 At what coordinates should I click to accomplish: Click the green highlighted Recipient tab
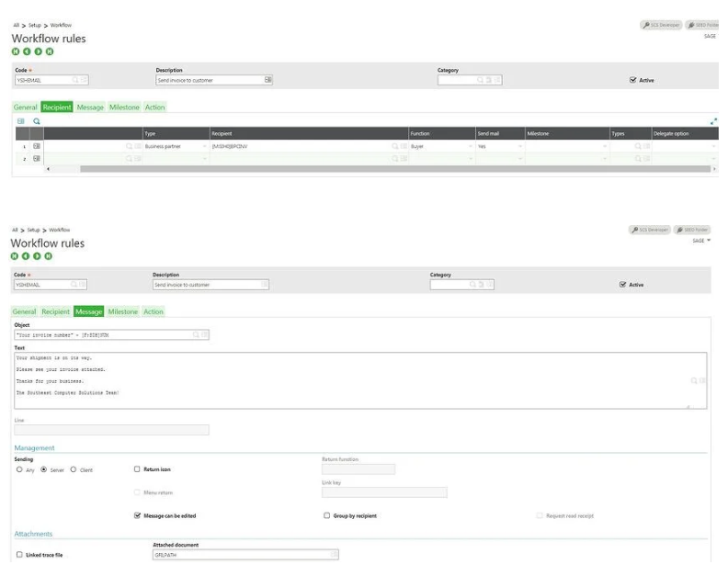pyautogui.click(x=57, y=107)
